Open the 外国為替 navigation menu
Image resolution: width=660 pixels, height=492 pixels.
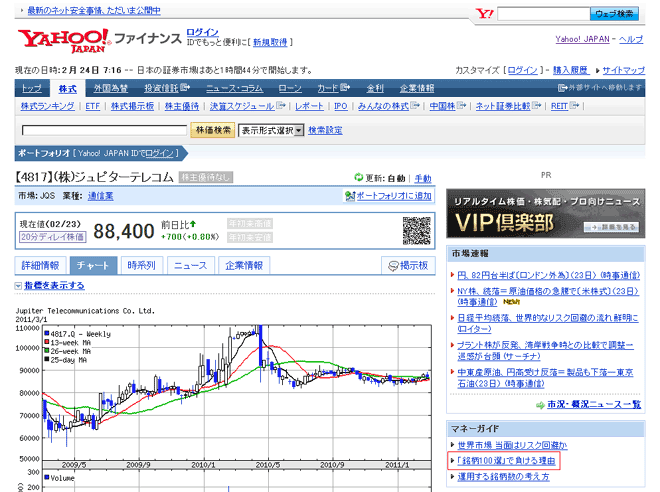[110, 88]
